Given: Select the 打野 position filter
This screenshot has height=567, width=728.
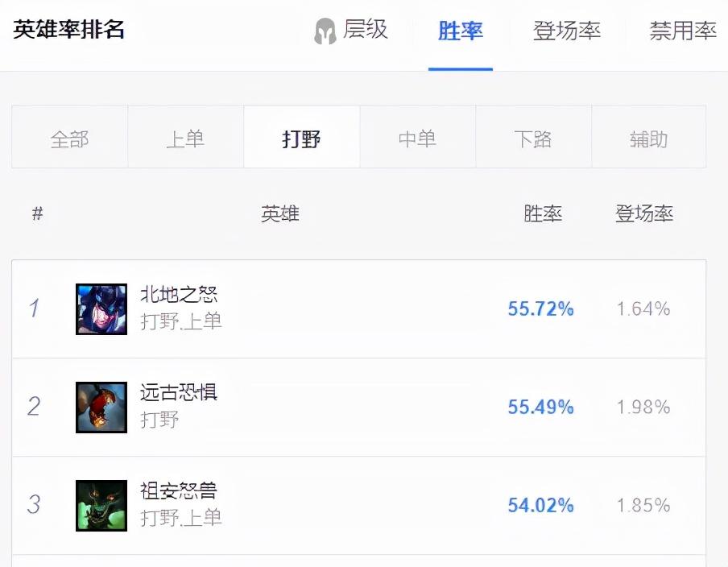Looking at the screenshot, I should pyautogui.click(x=302, y=137).
